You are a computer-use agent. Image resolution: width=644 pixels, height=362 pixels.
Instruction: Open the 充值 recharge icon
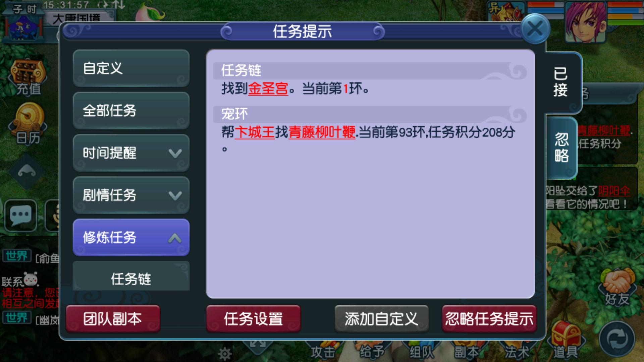pos(28,78)
